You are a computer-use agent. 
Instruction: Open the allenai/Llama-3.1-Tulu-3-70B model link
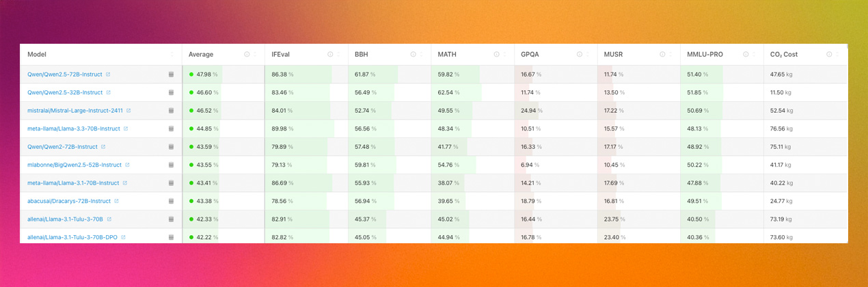(65, 219)
